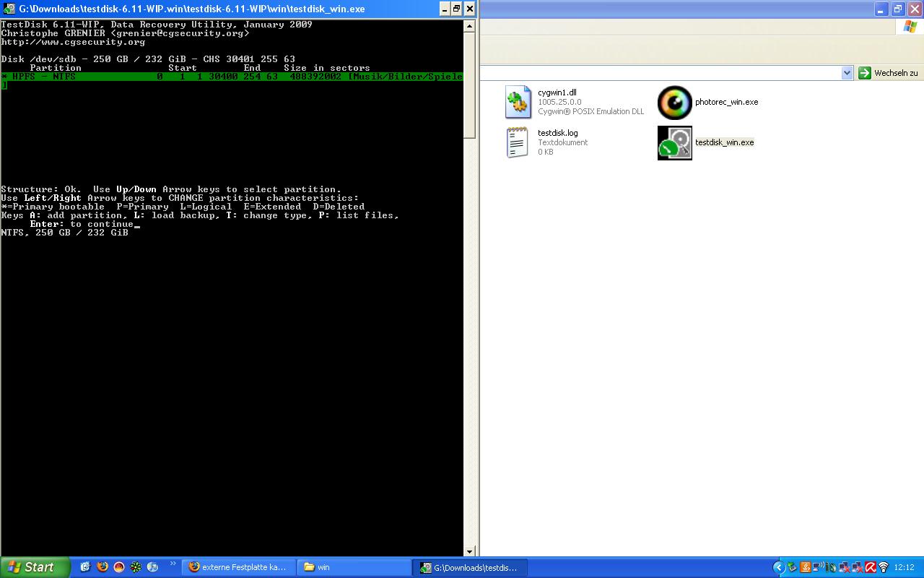Screen dimensions: 924x578
Task: Click the Java tray icon
Action: click(806, 567)
